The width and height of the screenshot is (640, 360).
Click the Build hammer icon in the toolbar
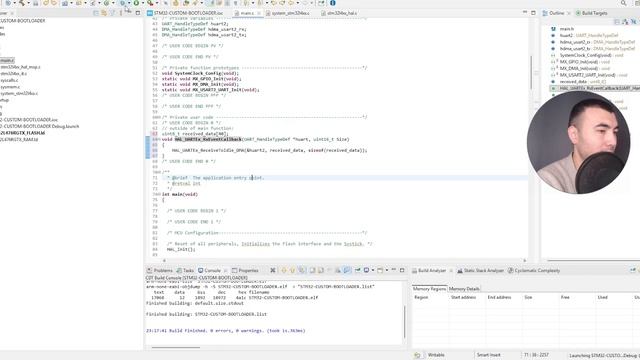(21, 3)
